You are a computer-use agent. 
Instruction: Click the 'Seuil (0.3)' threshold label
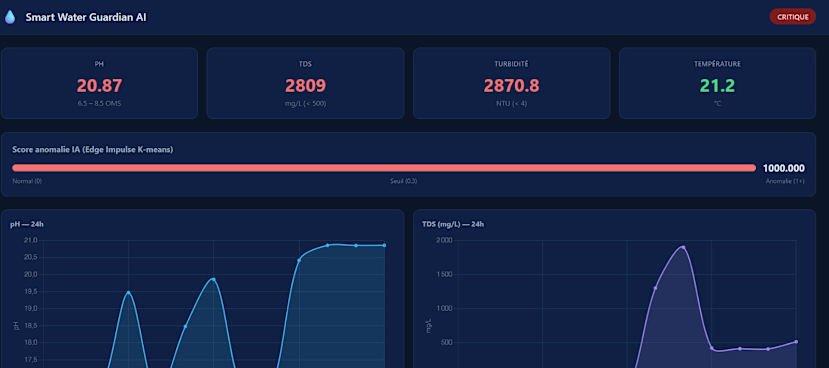pos(404,181)
